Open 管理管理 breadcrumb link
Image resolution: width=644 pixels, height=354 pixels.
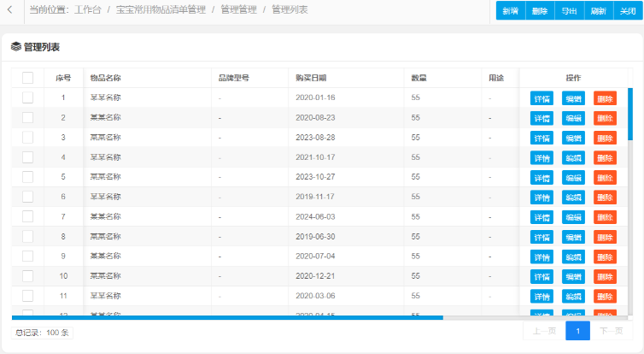tap(238, 10)
